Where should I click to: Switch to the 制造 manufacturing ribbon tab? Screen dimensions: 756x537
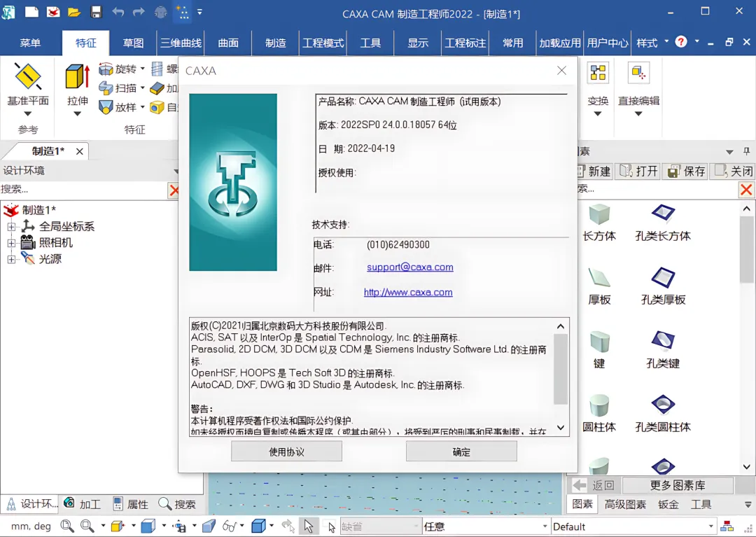tap(275, 43)
